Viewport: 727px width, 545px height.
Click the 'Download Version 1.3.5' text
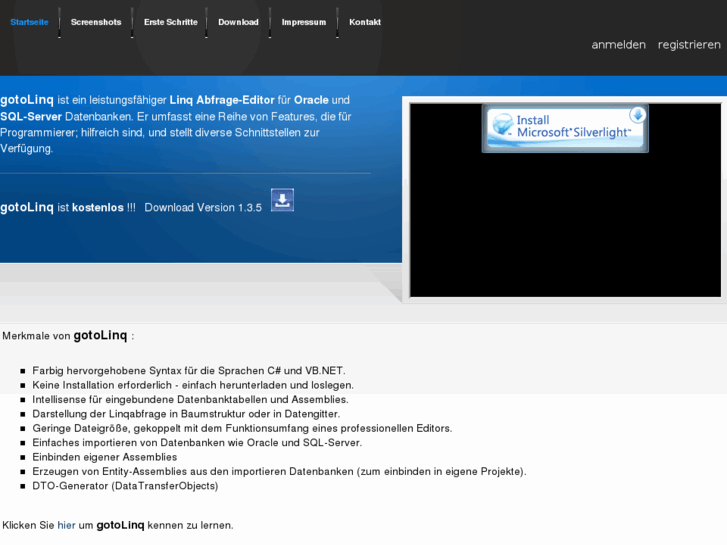[203, 207]
